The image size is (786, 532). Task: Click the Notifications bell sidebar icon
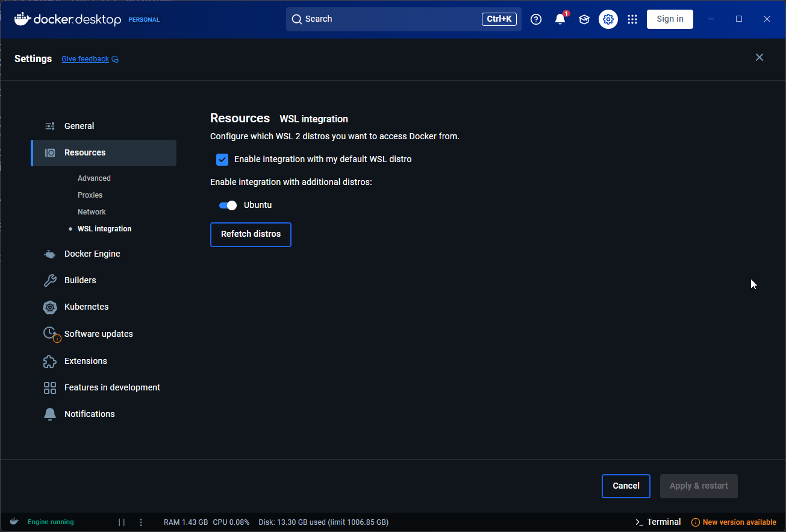[x=50, y=415]
